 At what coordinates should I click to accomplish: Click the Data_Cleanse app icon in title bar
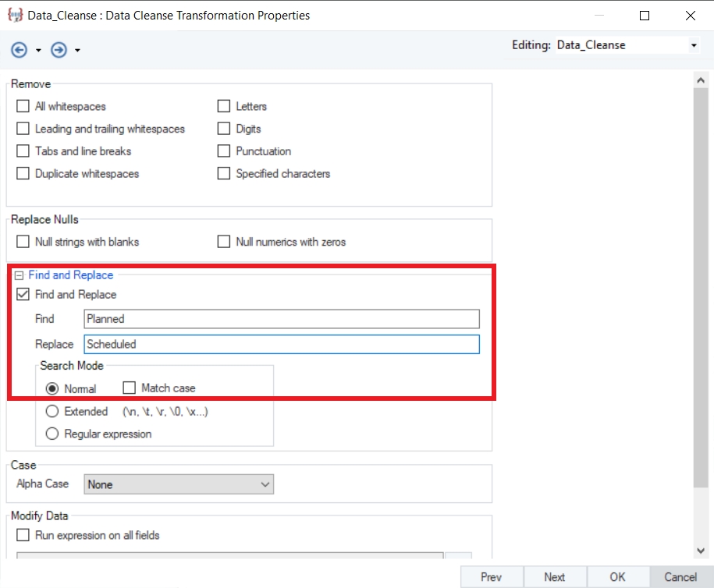pos(15,15)
